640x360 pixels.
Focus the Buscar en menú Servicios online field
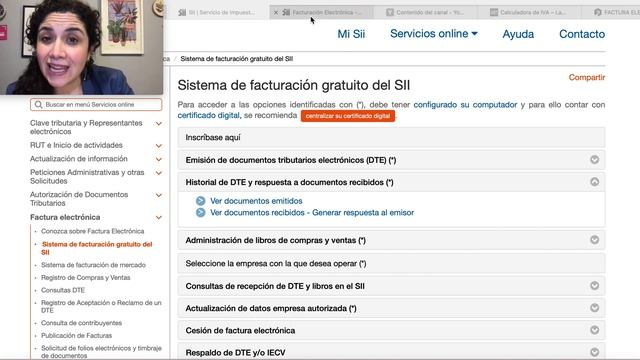(x=96, y=104)
